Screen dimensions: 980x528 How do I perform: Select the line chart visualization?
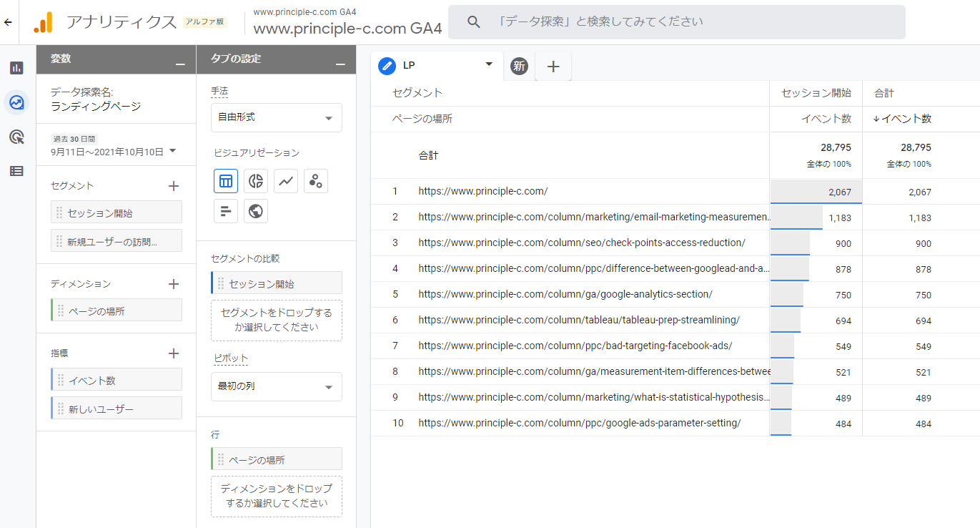click(285, 181)
